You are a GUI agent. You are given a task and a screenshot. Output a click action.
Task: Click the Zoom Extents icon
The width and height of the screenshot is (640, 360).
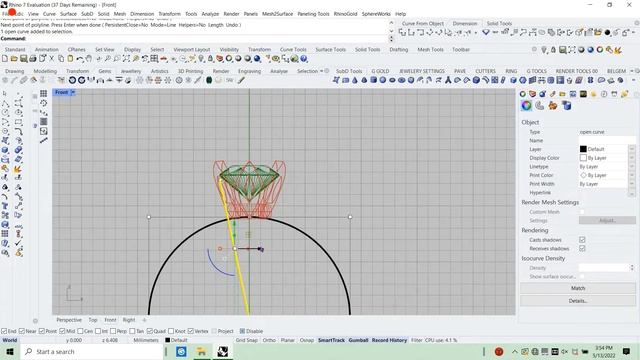click(x=127, y=59)
